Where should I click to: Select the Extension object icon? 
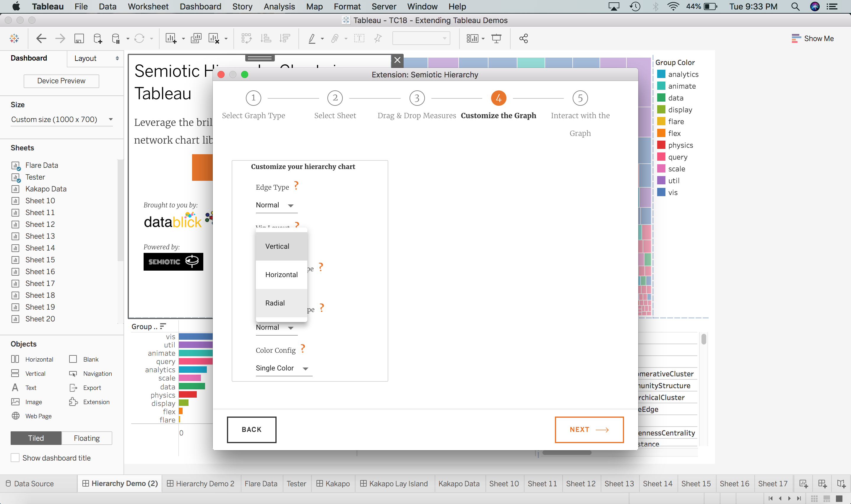point(73,402)
